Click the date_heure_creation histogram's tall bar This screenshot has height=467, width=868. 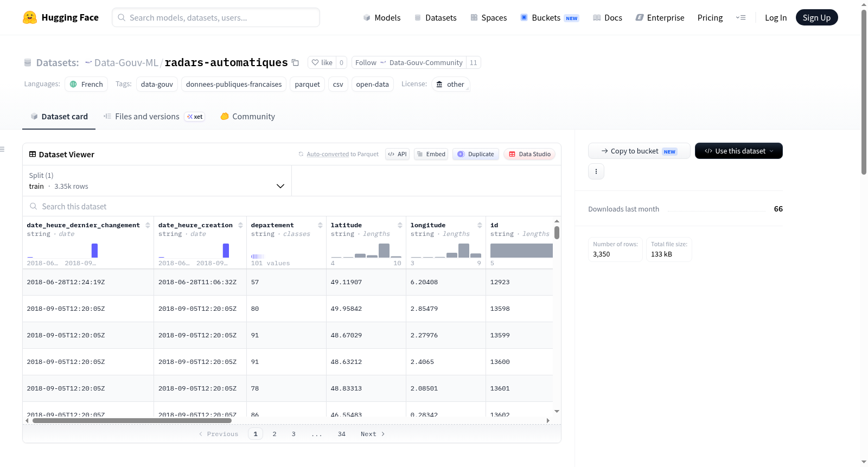(x=226, y=251)
